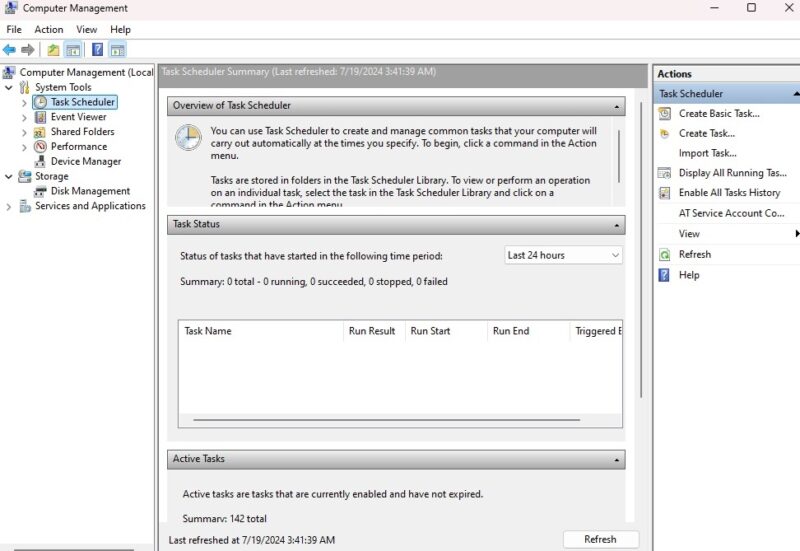Click the Services and Applications icon
The width and height of the screenshot is (800, 551).
24,206
